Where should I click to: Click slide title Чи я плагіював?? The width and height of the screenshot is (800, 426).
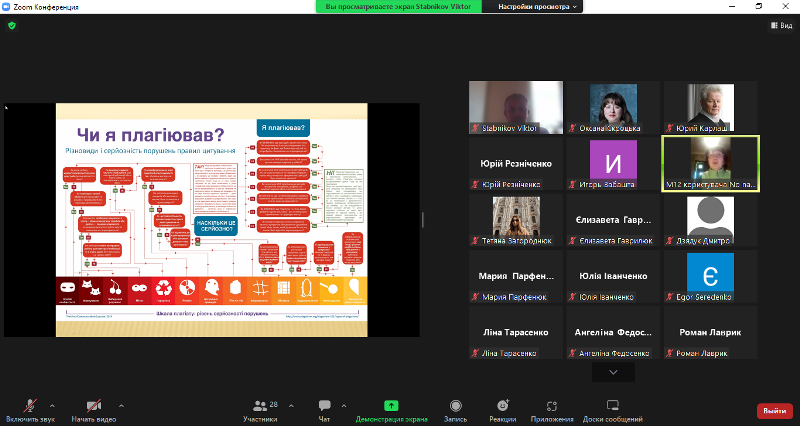tap(151, 135)
